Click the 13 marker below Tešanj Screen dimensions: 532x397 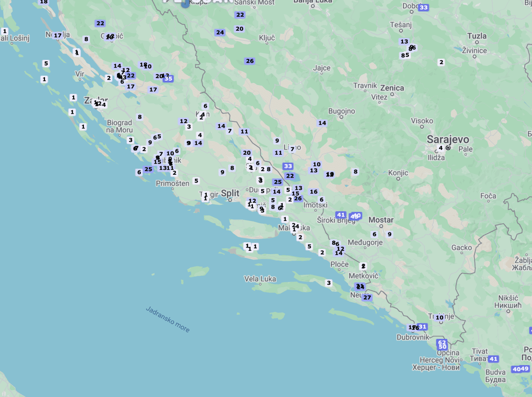click(404, 42)
